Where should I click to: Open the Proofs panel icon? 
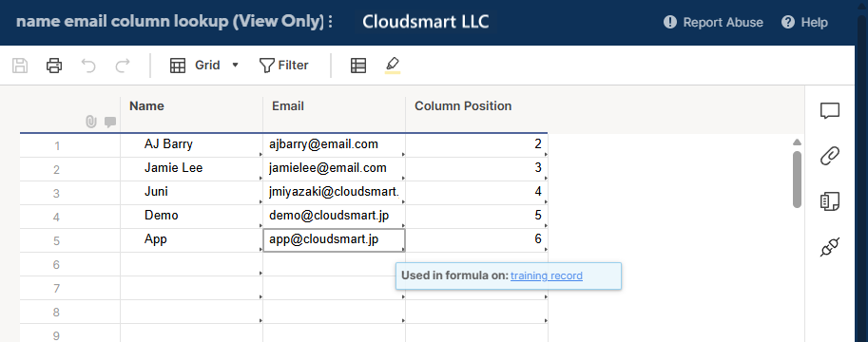pyautogui.click(x=829, y=201)
